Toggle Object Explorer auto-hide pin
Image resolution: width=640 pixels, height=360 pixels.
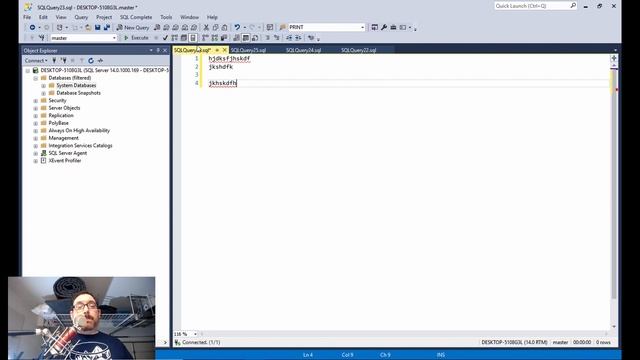(x=158, y=51)
